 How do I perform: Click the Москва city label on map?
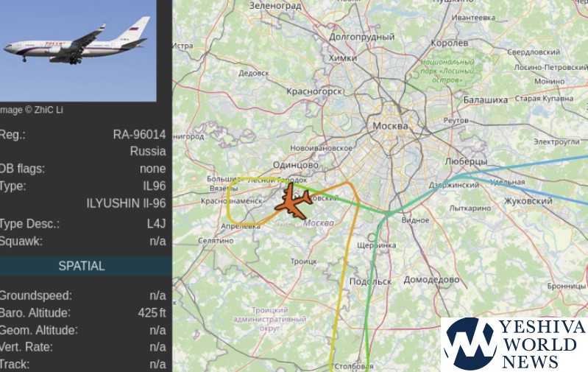coord(390,126)
